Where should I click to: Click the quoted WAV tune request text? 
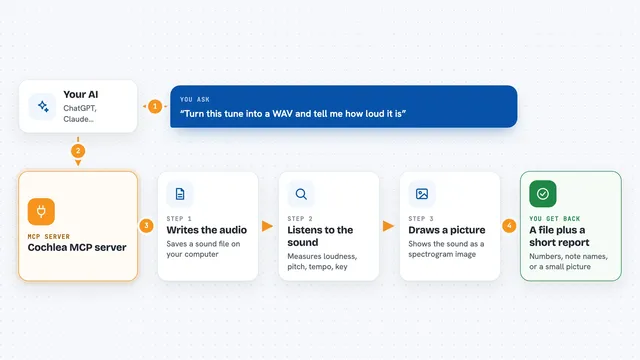pyautogui.click(x=293, y=113)
